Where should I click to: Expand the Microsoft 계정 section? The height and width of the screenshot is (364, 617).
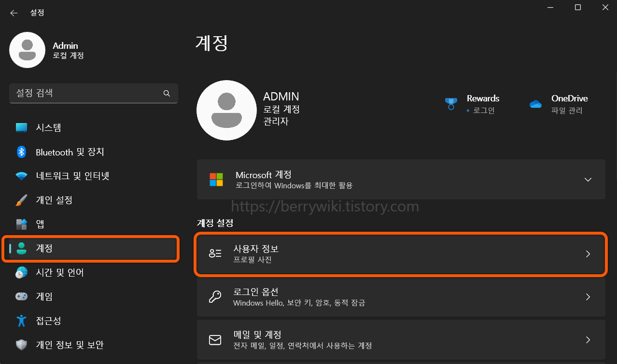400,179
